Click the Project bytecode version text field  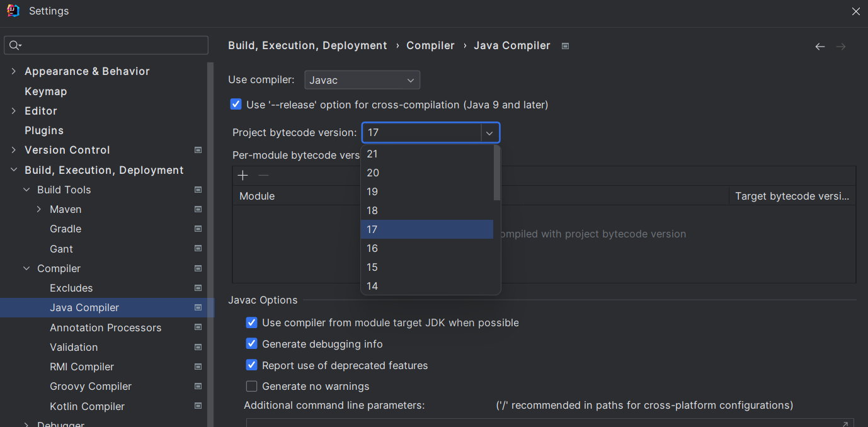coord(422,133)
